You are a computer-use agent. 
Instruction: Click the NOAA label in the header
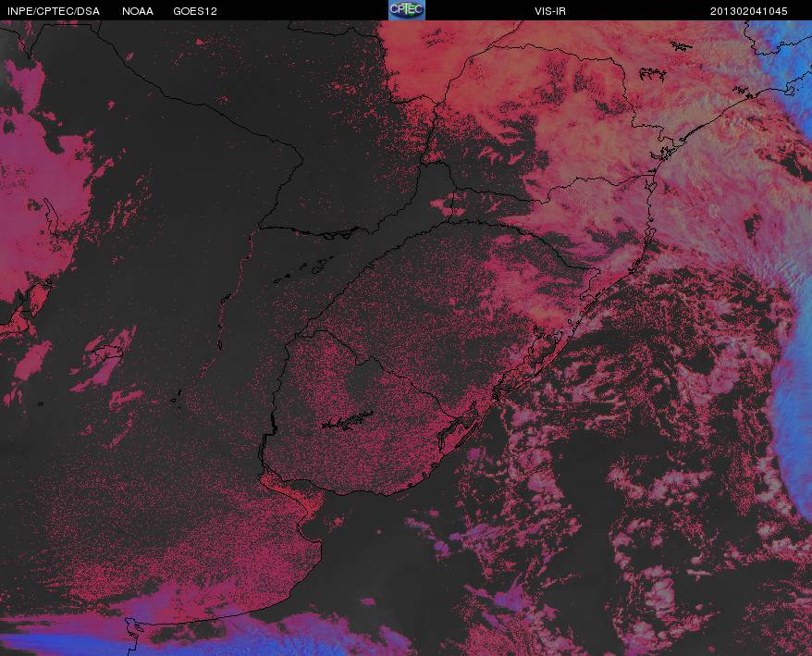click(138, 11)
